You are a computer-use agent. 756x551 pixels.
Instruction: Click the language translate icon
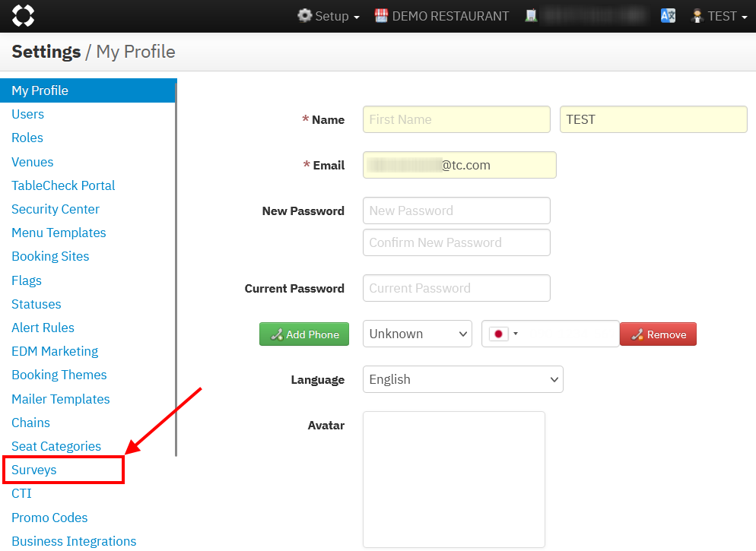[x=668, y=16]
